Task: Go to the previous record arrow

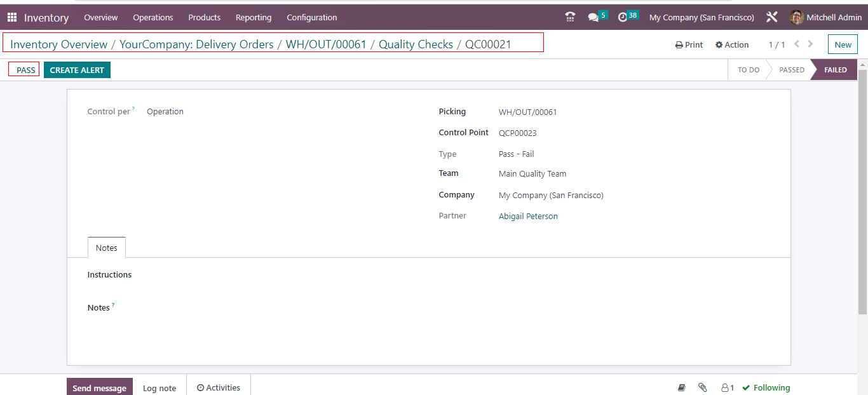Action: pyautogui.click(x=797, y=44)
